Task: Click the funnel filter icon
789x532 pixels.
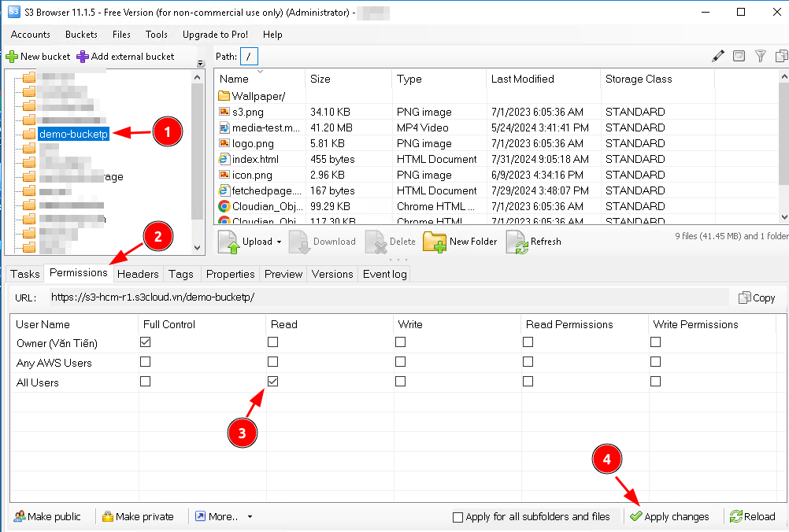Action: coord(760,56)
